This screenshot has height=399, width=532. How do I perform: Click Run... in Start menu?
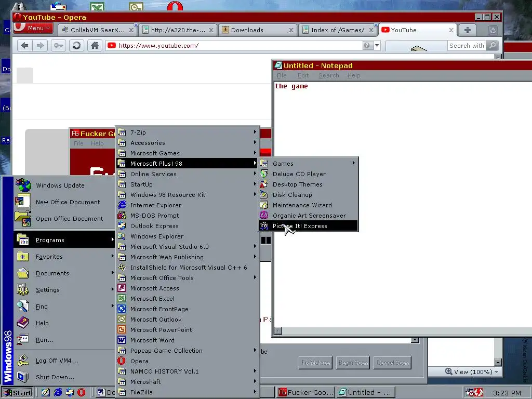[x=64, y=340]
